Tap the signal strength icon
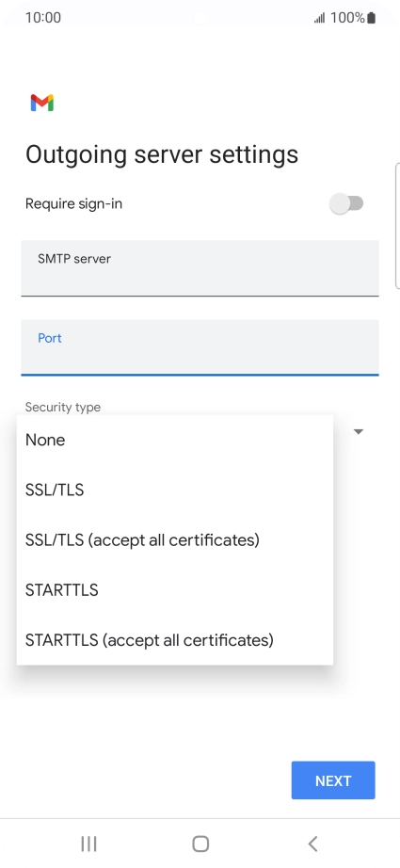400x868 pixels. [320, 18]
